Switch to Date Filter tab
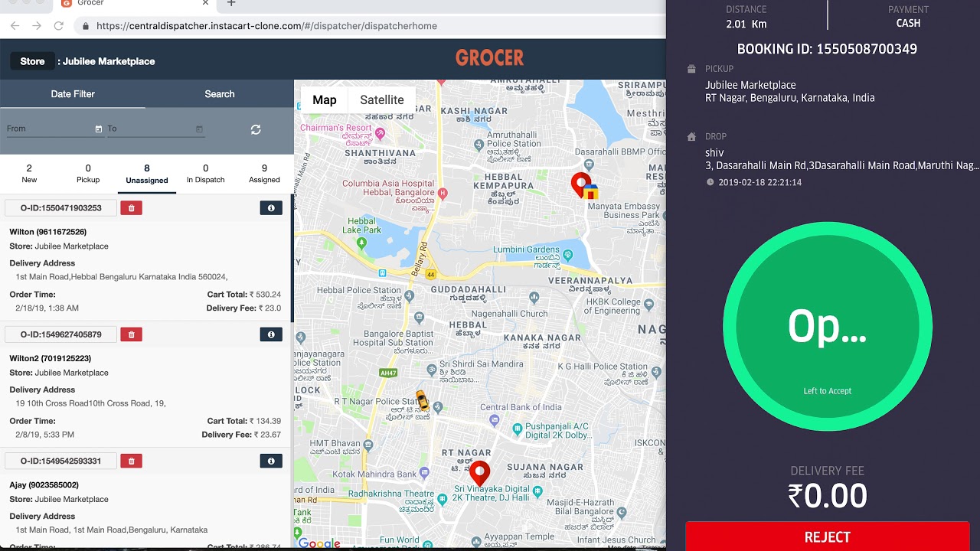 tap(73, 94)
